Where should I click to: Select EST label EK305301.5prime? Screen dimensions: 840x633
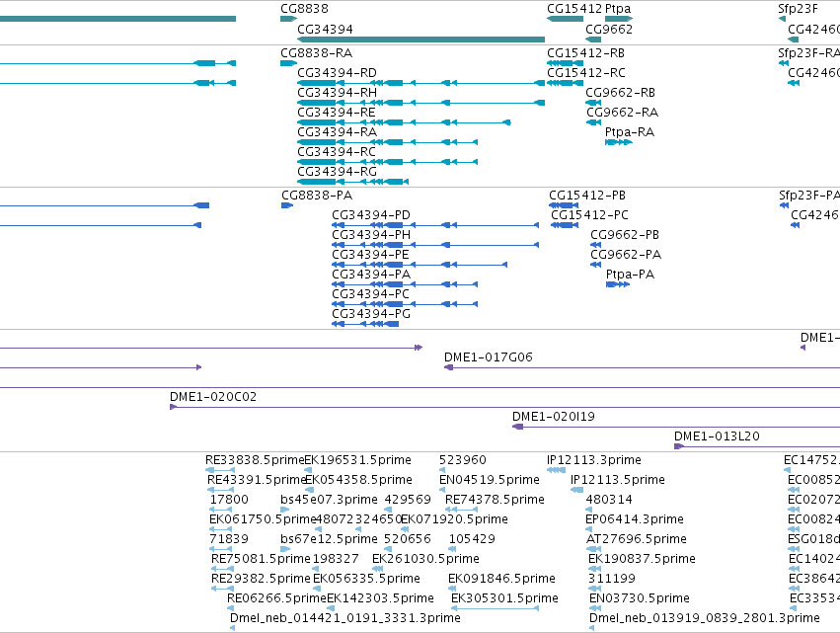504,599
